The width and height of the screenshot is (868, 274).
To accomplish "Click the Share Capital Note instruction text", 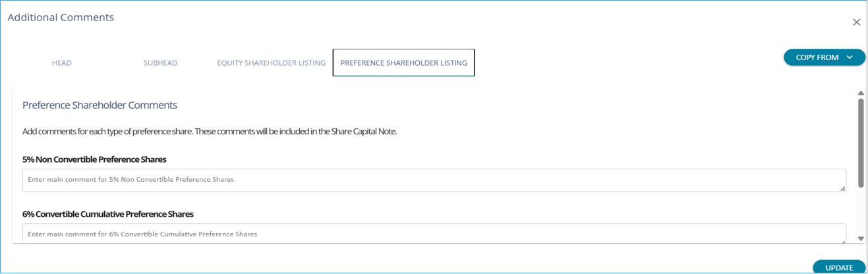I will pos(210,132).
